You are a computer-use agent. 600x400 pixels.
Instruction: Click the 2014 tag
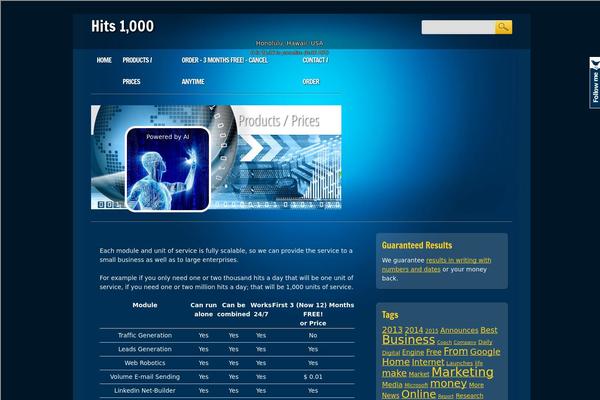tap(414, 330)
